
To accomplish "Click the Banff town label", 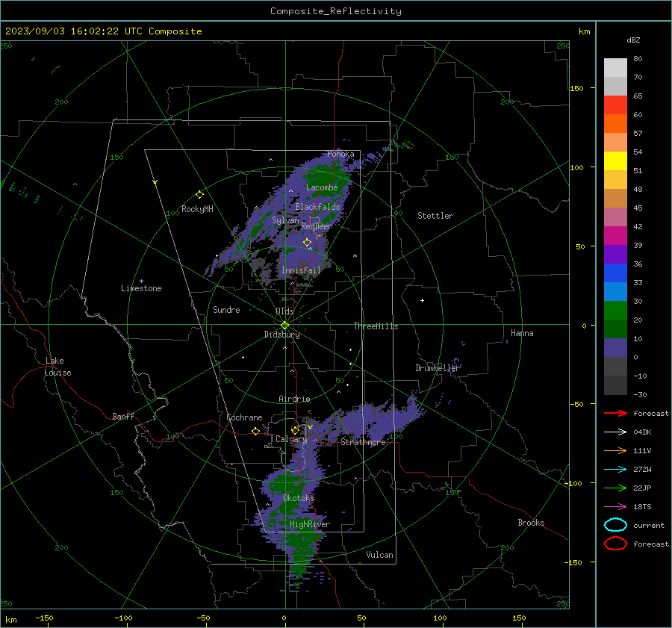I will [123, 416].
